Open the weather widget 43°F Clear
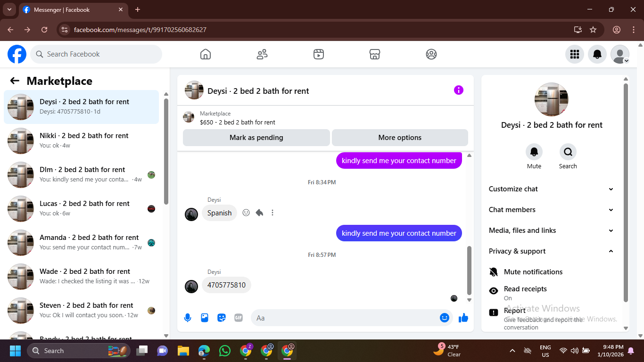Screen dimensions: 644x362 click(447, 350)
